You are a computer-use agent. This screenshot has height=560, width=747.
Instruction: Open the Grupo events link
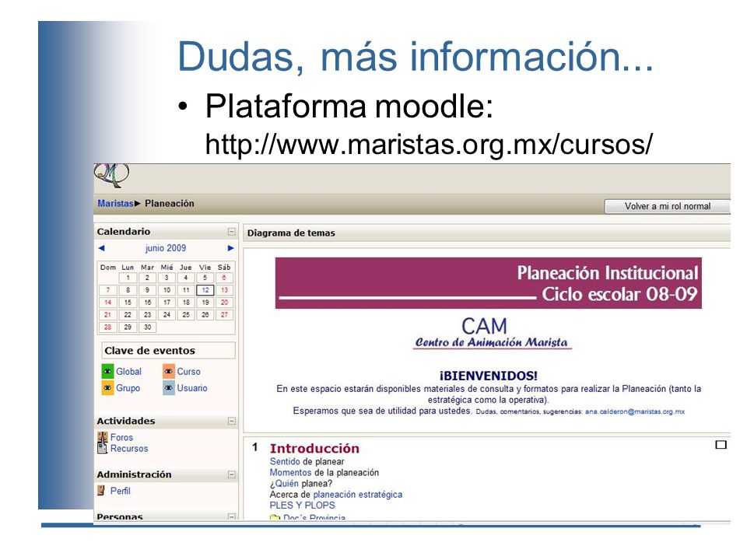[x=128, y=388]
